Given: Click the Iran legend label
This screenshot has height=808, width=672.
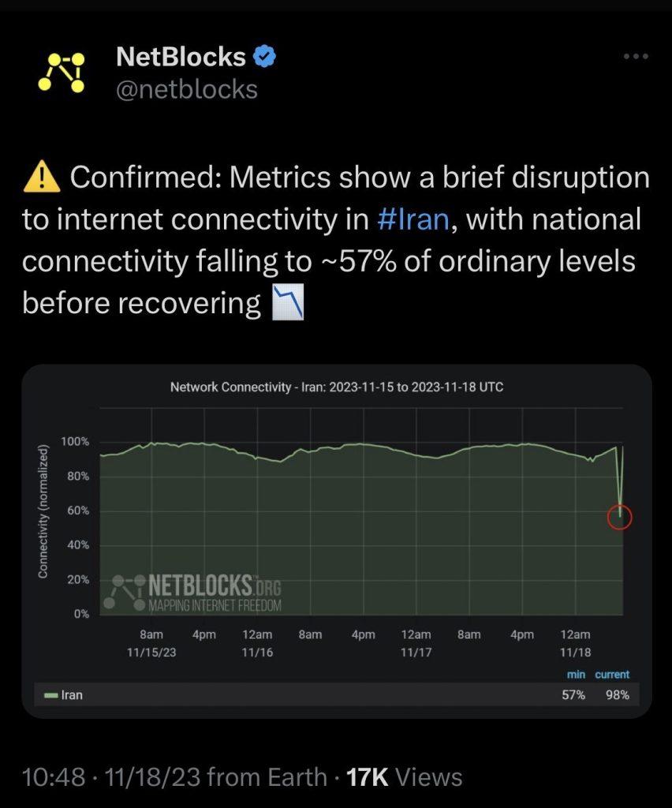Looking at the screenshot, I should 72,695.
